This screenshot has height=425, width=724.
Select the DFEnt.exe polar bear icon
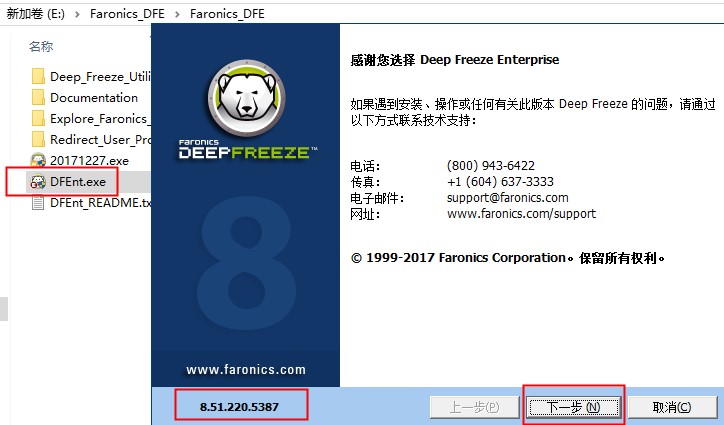38,182
